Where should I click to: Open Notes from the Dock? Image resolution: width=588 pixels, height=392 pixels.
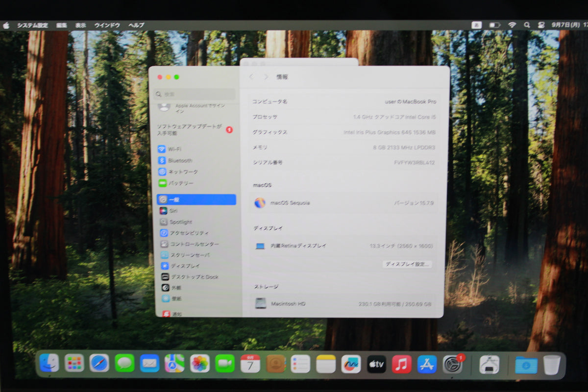point(326,364)
